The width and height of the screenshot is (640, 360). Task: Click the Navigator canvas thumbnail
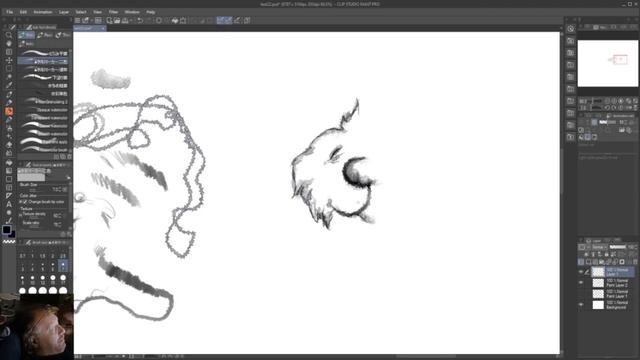tap(608, 63)
